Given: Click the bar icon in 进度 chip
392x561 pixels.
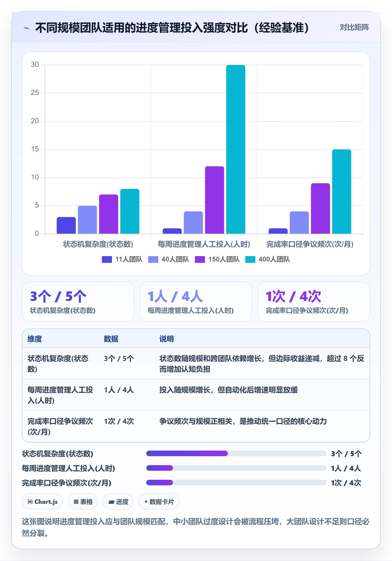Looking at the screenshot, I should (x=111, y=502).
